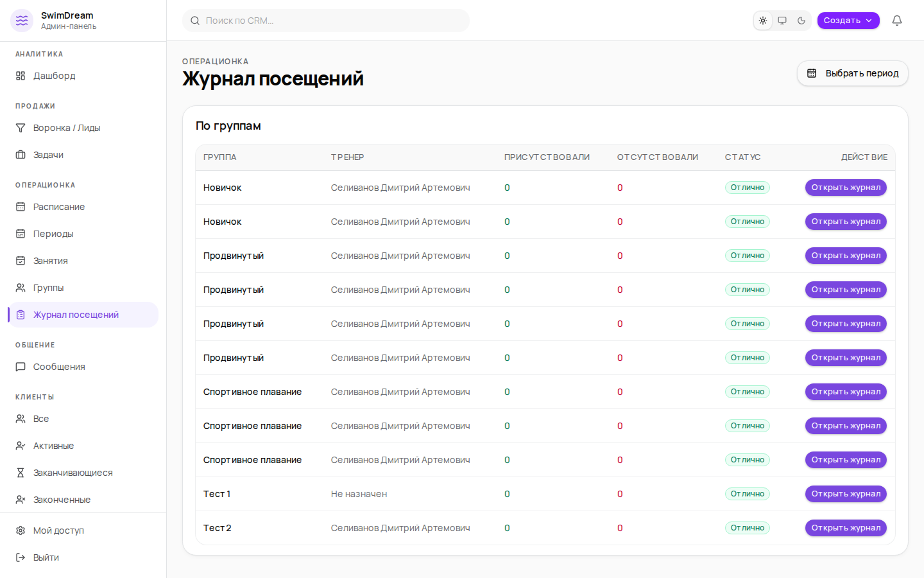This screenshot has height=578, width=924.
Task: Open Мой доступ settings link
Action: 83,530
